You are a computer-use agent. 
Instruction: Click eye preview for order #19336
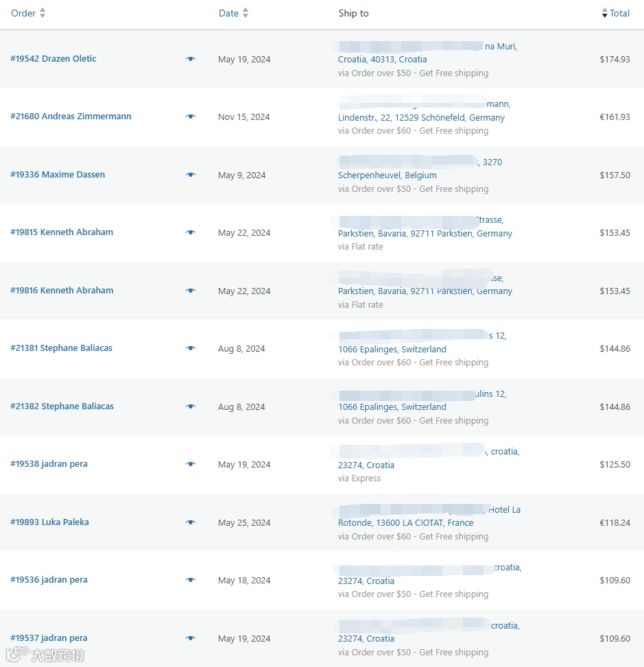(x=191, y=175)
